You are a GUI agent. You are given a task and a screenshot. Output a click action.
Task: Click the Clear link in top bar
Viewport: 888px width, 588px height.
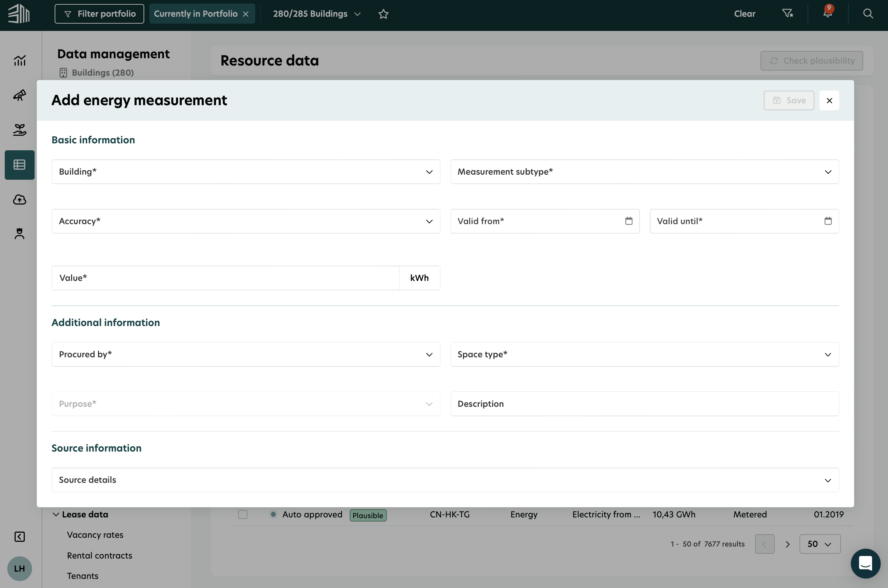[744, 14]
